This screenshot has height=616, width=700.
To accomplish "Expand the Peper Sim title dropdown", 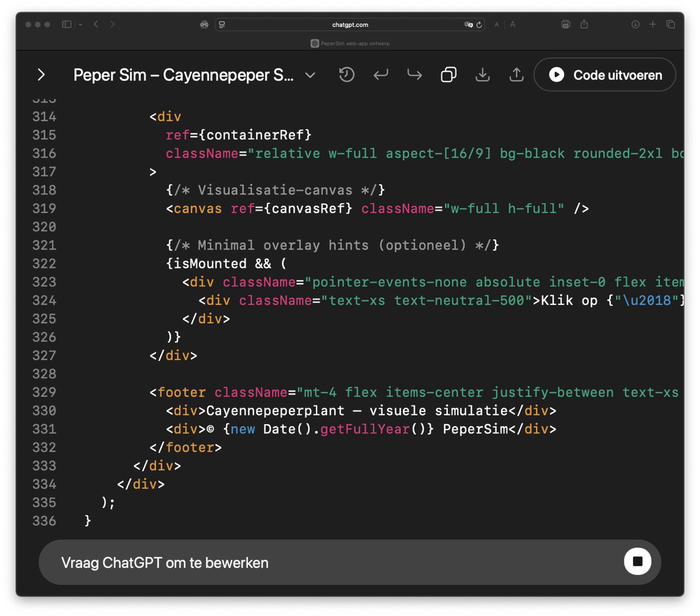I will coord(310,75).
